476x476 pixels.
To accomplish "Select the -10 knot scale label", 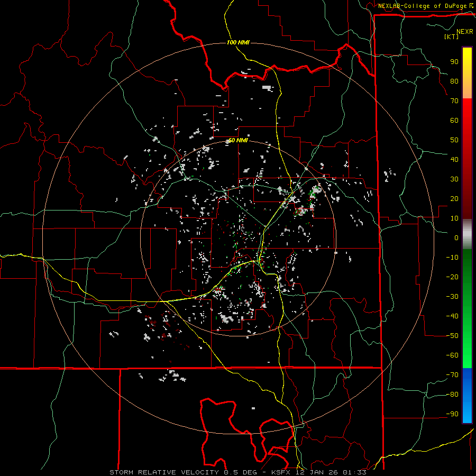I will (452, 258).
